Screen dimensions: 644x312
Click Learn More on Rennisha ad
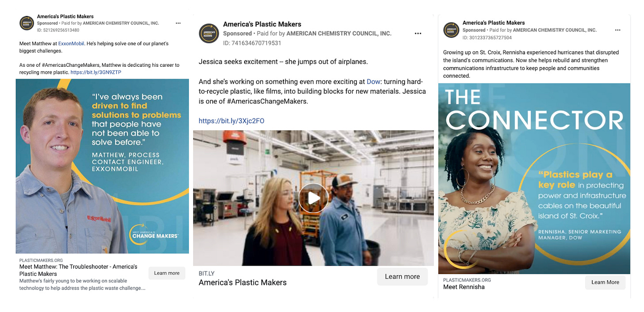tap(605, 282)
